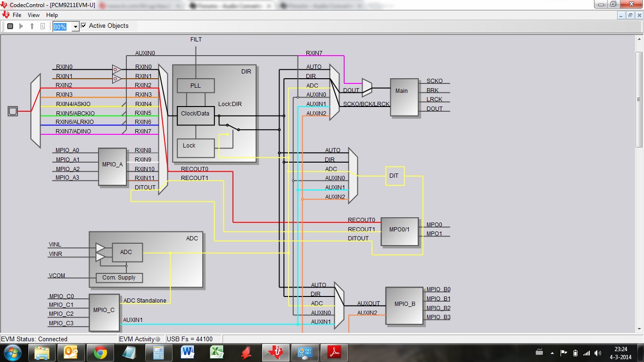The height and width of the screenshot is (362, 644).
Task: Open the View menu
Action: tap(33, 15)
